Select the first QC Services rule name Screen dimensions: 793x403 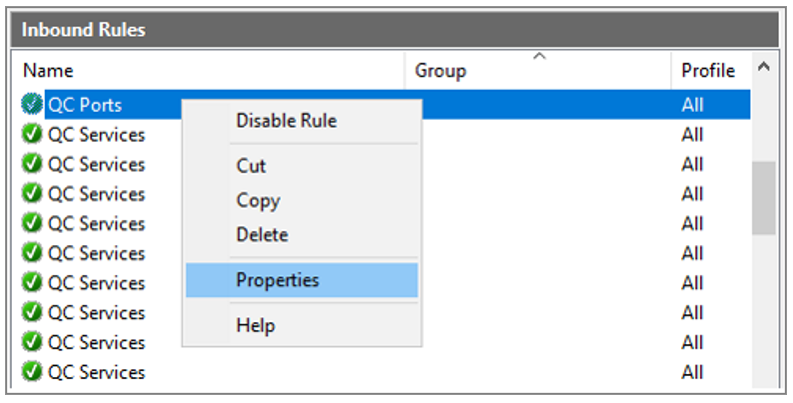point(96,135)
